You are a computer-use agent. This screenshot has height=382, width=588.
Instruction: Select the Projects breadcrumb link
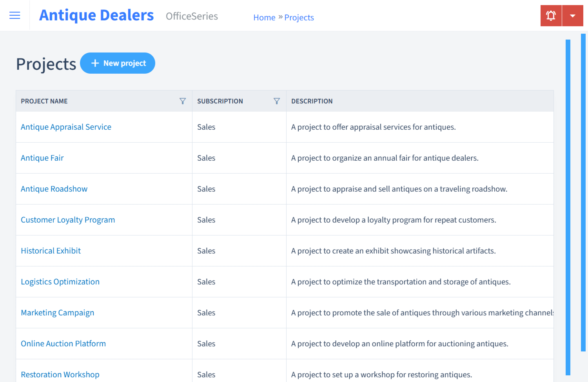pos(299,18)
